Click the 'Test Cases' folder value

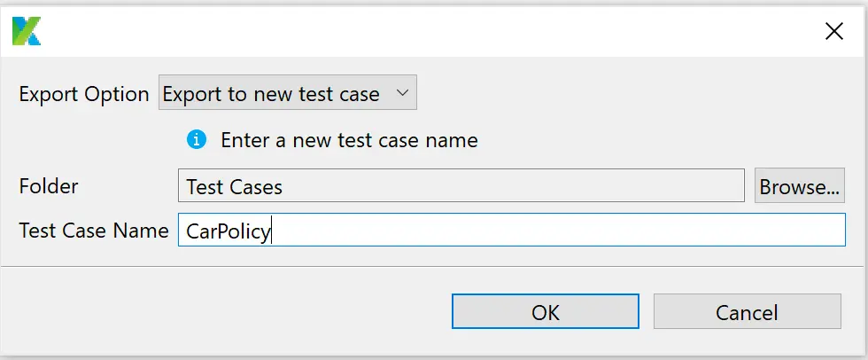(x=234, y=187)
